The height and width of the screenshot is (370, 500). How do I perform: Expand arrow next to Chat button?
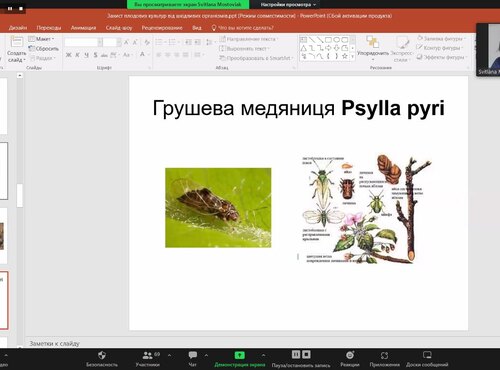click(206, 355)
